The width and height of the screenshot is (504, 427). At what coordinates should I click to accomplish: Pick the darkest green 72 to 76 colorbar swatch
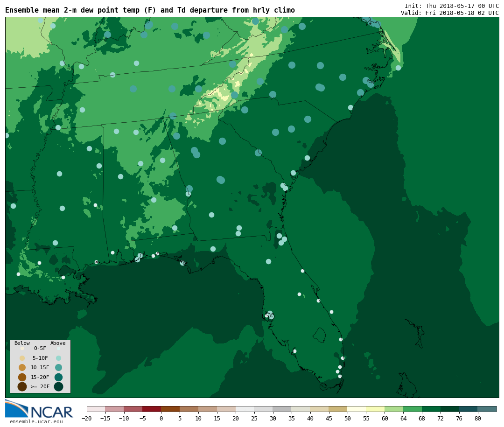pyautogui.click(x=450, y=409)
